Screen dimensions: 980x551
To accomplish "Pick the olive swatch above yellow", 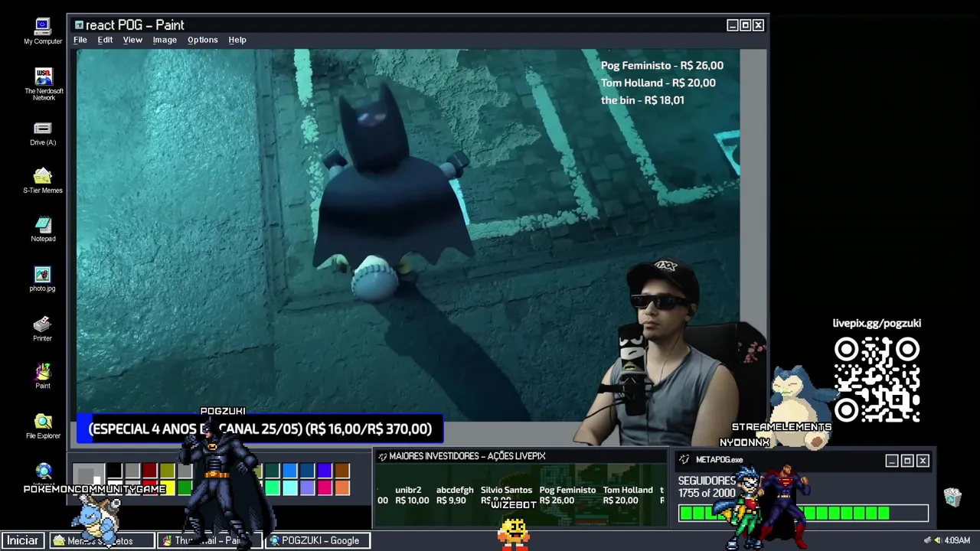I will pos(167,471).
